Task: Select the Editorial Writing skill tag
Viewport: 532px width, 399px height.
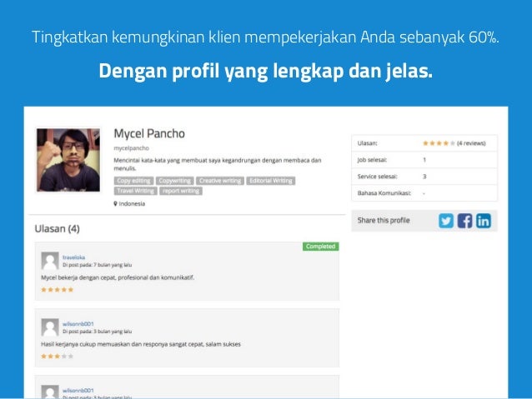Action: coord(271,181)
